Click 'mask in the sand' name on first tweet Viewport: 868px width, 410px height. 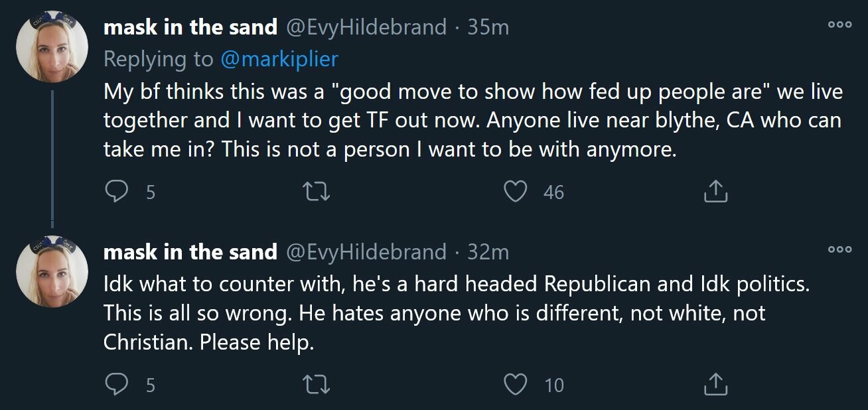pyautogui.click(x=190, y=27)
